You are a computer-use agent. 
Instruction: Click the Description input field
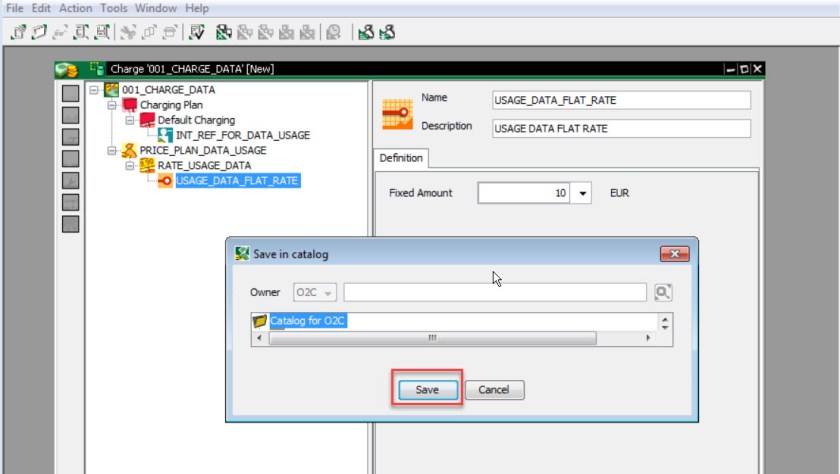pyautogui.click(x=621, y=129)
